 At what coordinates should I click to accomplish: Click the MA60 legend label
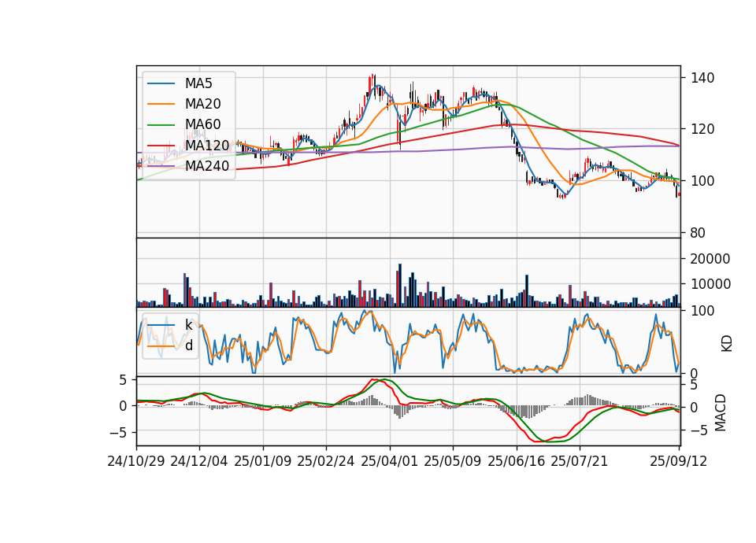202,124
